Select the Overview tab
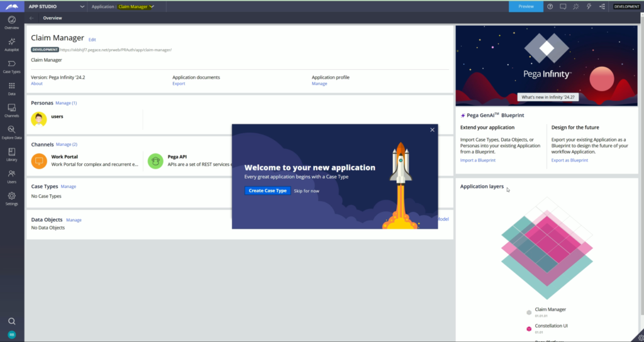 (x=53, y=18)
